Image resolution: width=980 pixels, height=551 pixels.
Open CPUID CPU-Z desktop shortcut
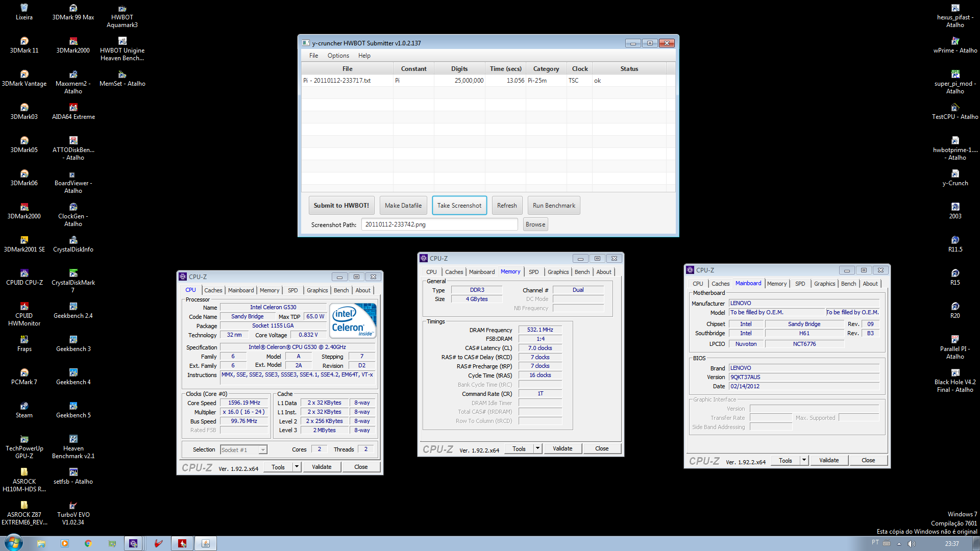[x=24, y=278]
